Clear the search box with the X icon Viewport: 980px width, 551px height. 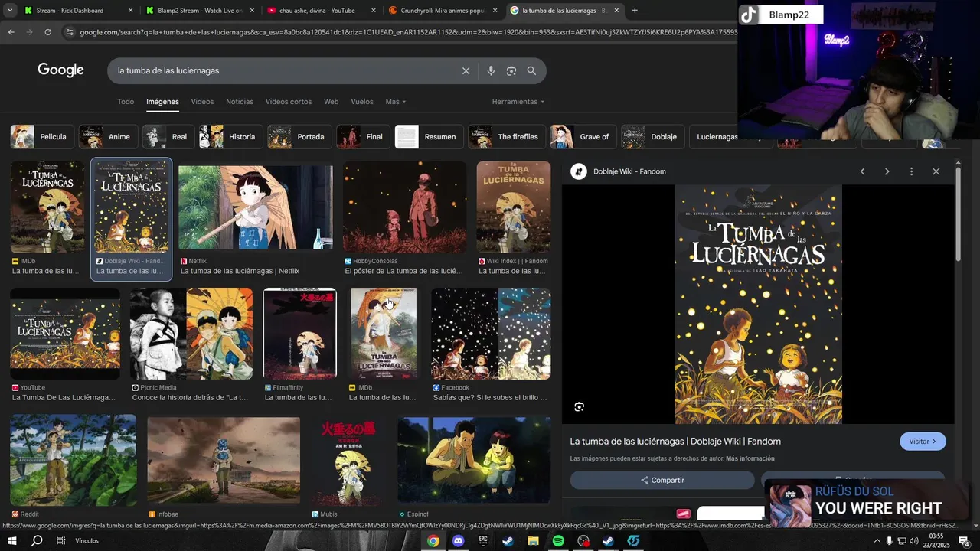pyautogui.click(x=465, y=70)
